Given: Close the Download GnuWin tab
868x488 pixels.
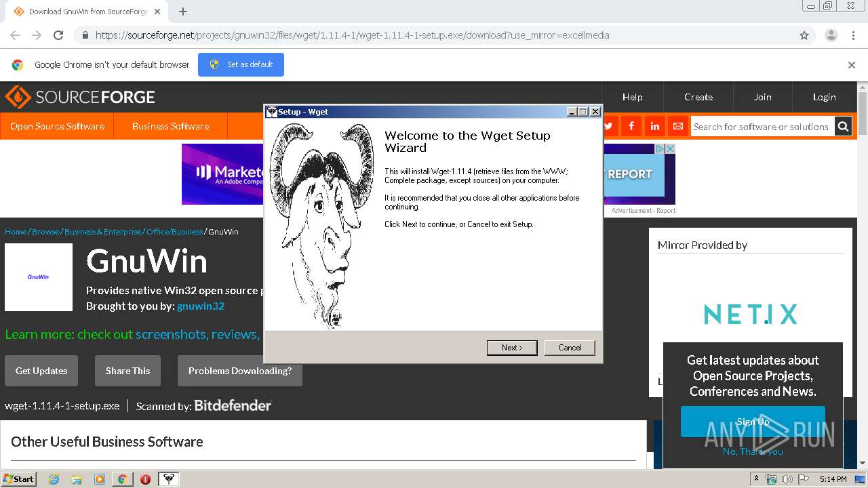Looking at the screenshot, I should [x=157, y=12].
